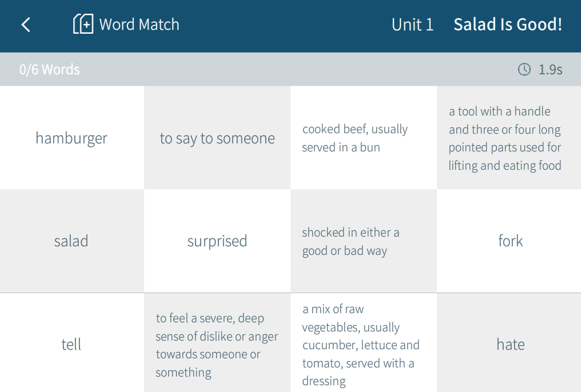Click the back arrow icon

click(x=26, y=25)
